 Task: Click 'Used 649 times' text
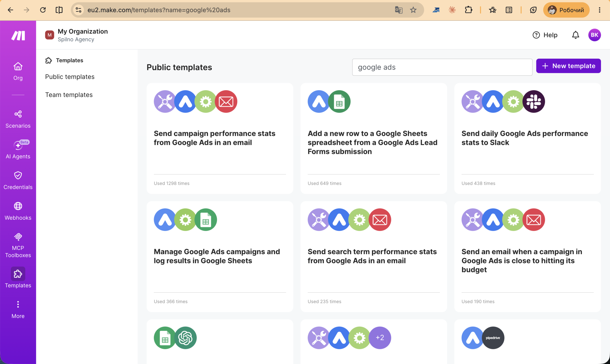coord(324,183)
